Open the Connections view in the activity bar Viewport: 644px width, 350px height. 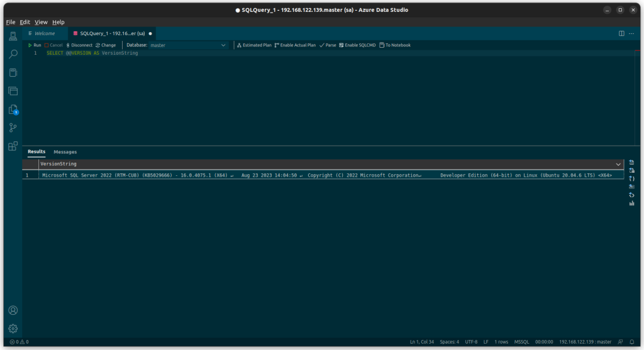tap(13, 36)
